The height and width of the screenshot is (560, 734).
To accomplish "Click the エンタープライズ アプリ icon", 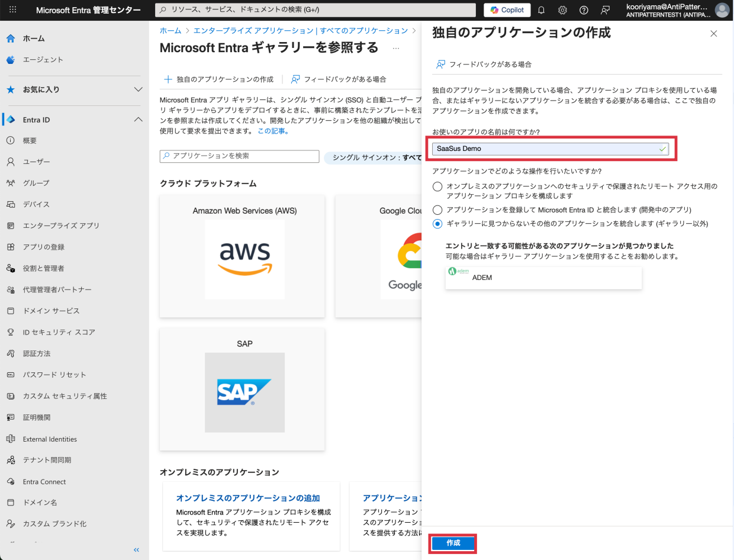I will click(x=10, y=226).
